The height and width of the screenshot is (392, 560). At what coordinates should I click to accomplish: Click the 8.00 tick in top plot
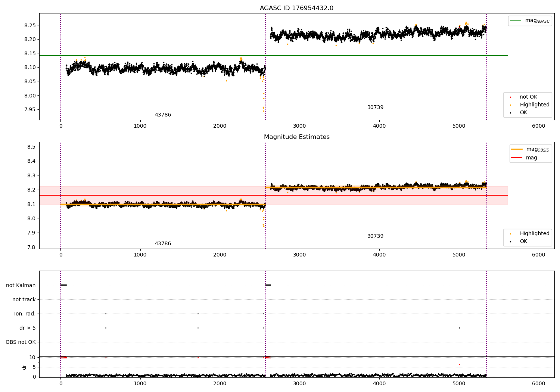tap(30, 96)
